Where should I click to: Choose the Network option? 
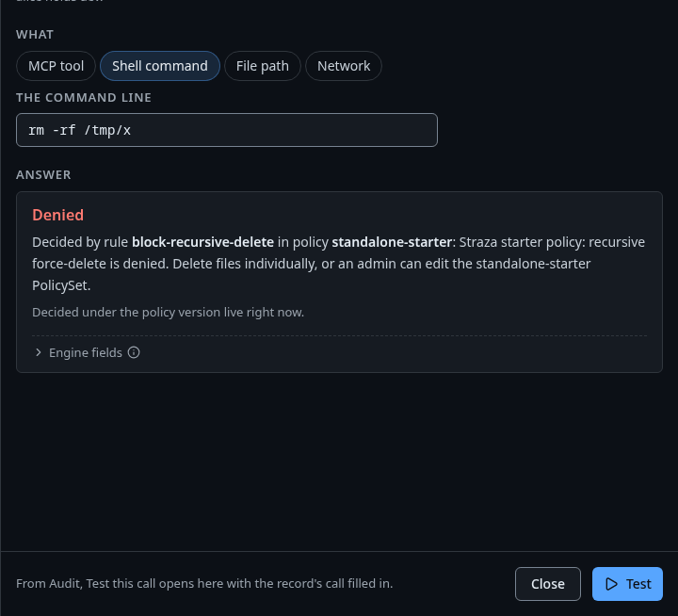point(344,66)
